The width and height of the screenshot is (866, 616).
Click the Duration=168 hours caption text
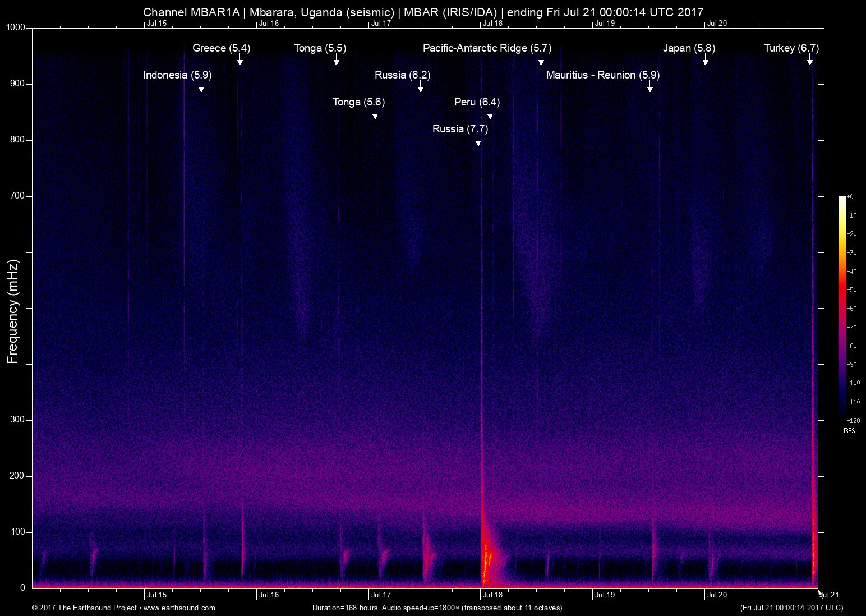[437, 608]
